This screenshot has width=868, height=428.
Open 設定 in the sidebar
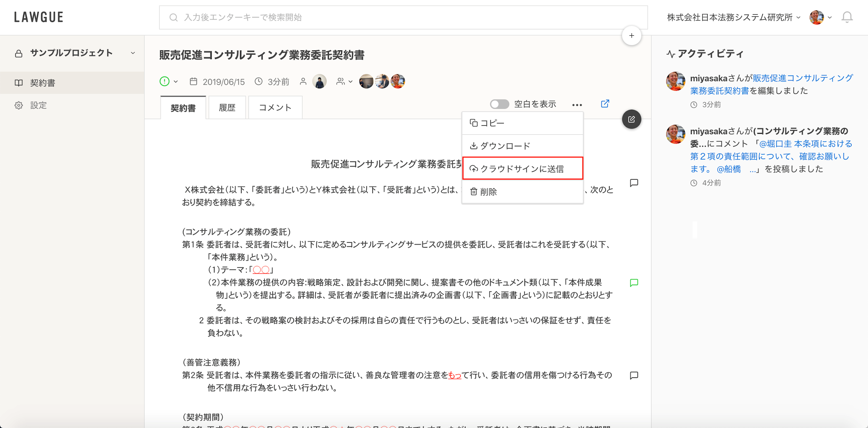pyautogui.click(x=38, y=105)
